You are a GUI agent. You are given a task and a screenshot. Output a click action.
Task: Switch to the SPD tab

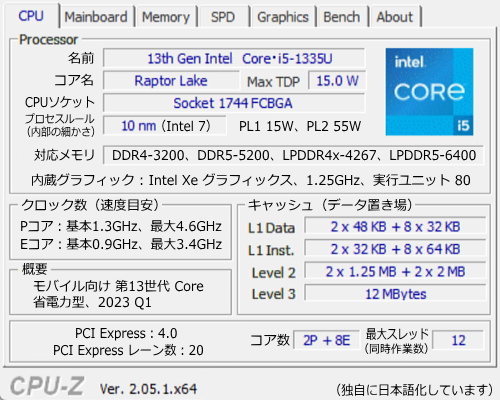(x=223, y=17)
